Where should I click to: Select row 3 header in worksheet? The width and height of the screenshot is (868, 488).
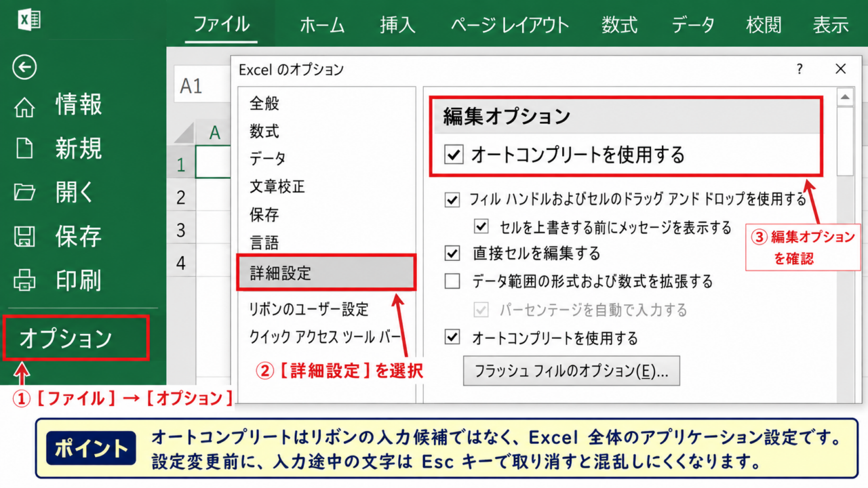tap(180, 230)
